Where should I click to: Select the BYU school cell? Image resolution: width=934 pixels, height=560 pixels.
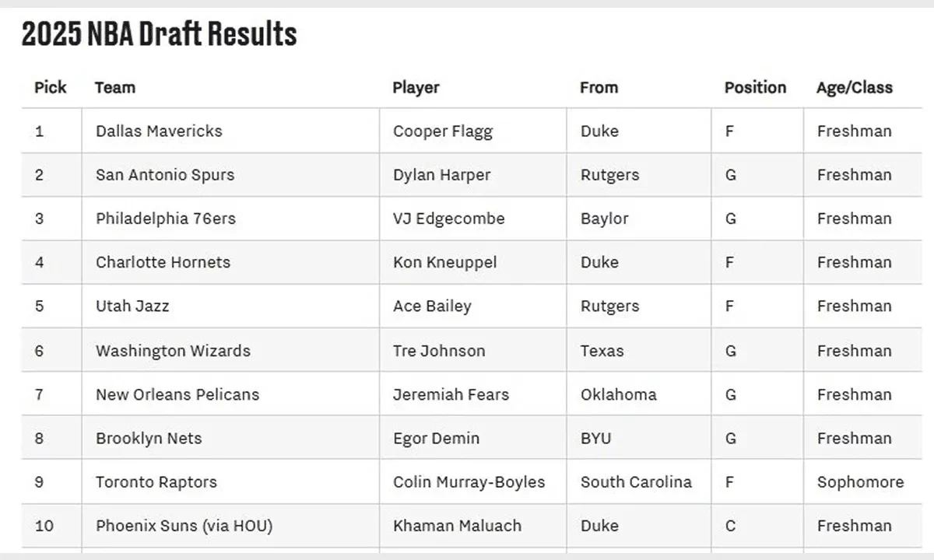[595, 438]
